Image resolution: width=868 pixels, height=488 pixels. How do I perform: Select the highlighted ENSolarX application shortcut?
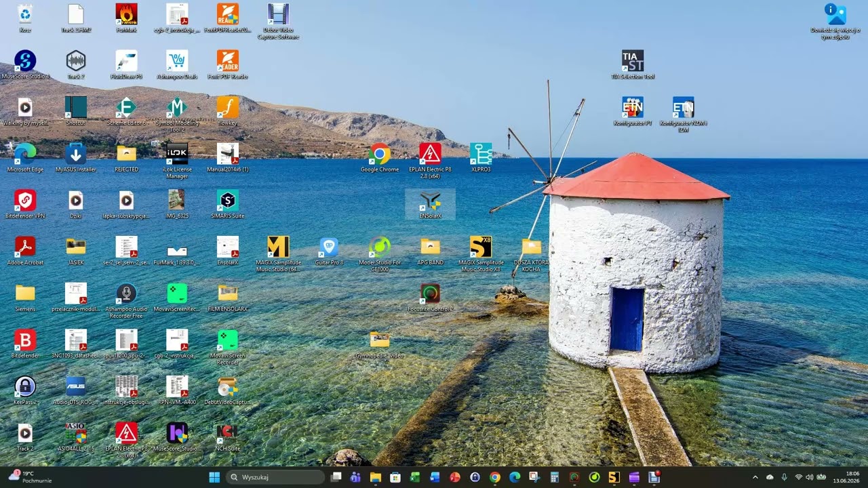tap(430, 204)
